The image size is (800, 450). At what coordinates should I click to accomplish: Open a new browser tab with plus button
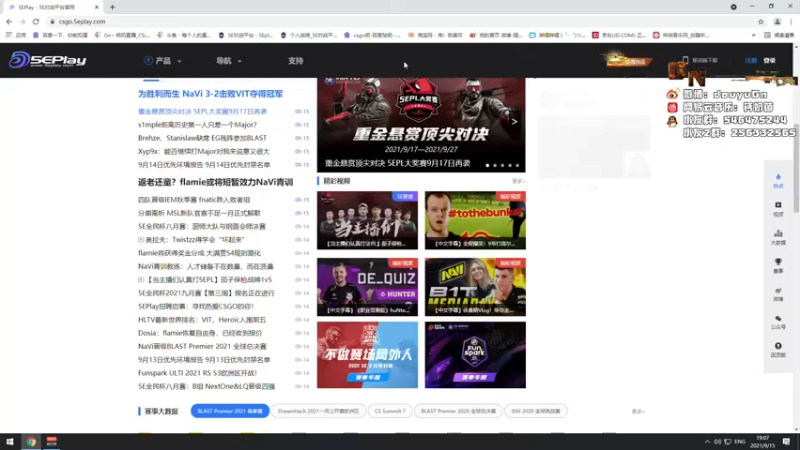(x=112, y=7)
